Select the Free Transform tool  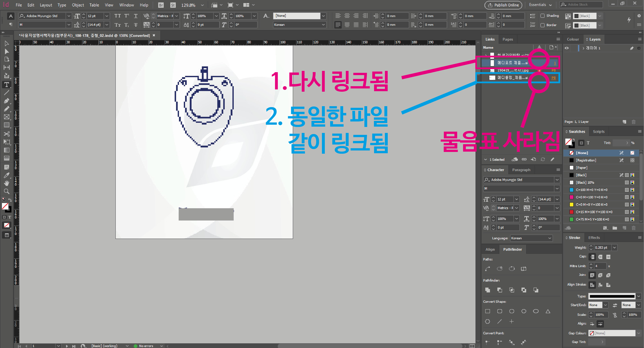tap(6, 142)
